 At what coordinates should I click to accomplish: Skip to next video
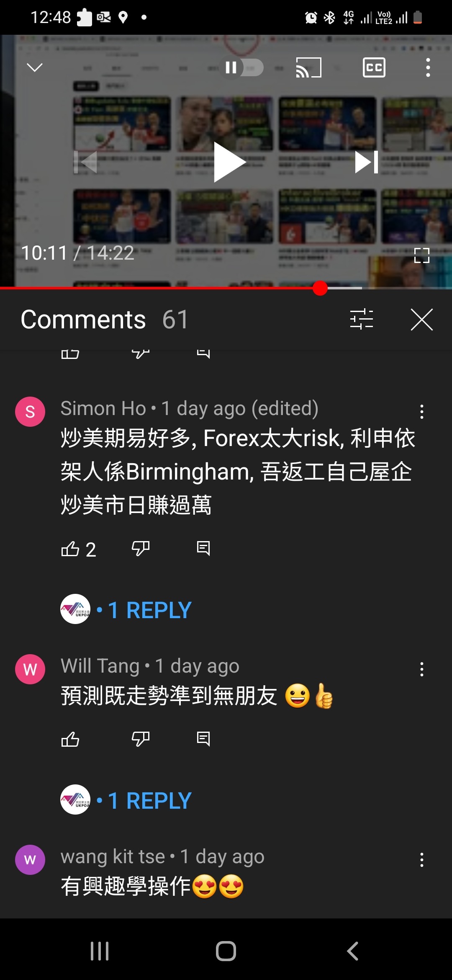coord(367,162)
